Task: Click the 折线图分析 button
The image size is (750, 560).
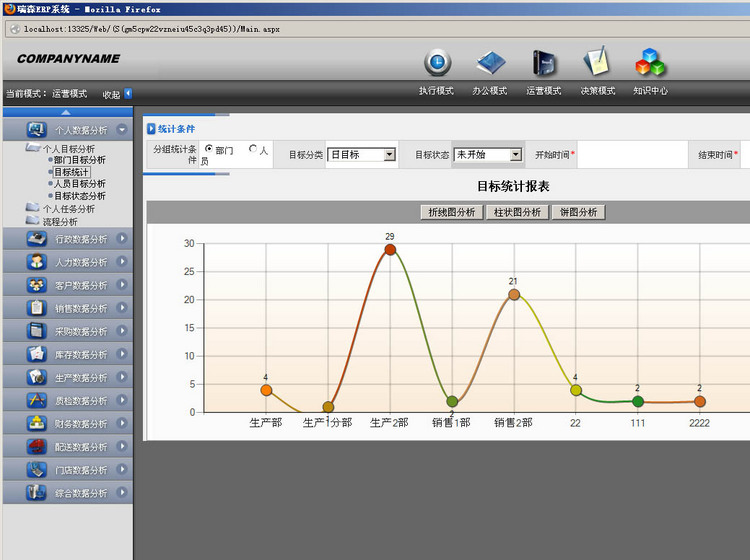Action: tap(451, 212)
